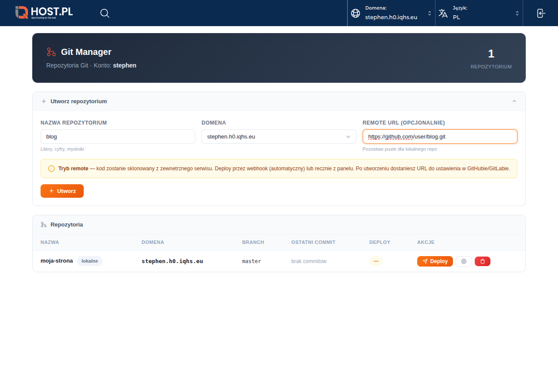This screenshot has width=558, height=392.
Task: Click the Nazwa repozytorium input field
Action: click(x=118, y=136)
